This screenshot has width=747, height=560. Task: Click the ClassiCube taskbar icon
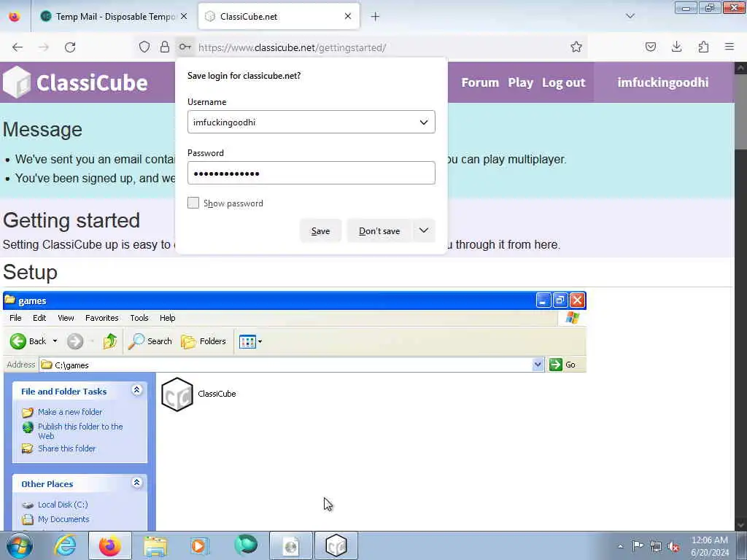pos(336,545)
